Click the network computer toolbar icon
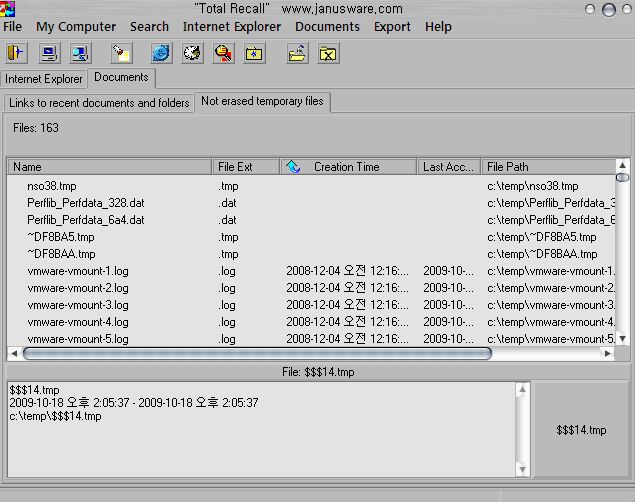This screenshot has width=635, height=502. (x=80, y=53)
